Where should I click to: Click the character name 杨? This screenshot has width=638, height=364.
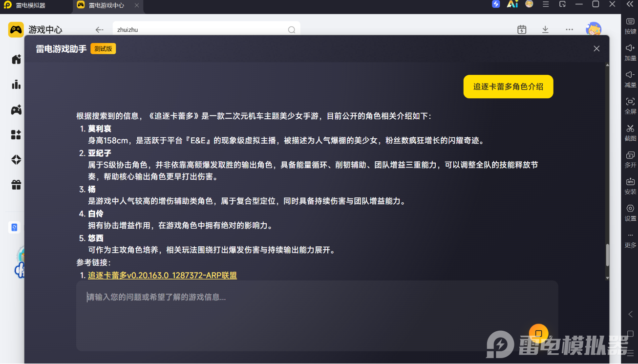[x=92, y=190]
